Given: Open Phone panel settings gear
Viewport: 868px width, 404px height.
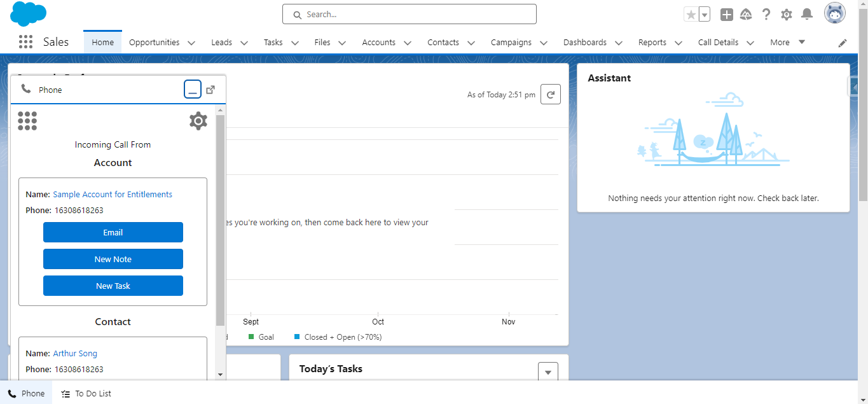Looking at the screenshot, I should [198, 121].
